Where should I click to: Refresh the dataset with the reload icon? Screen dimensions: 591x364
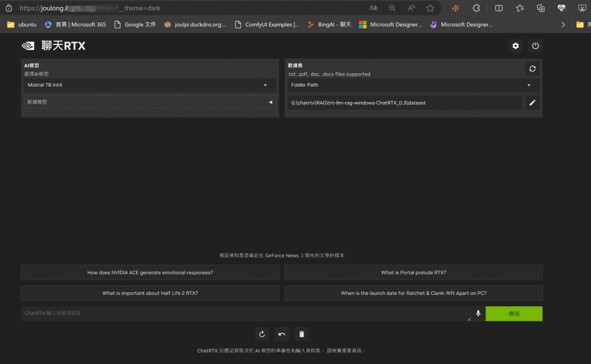tap(532, 69)
